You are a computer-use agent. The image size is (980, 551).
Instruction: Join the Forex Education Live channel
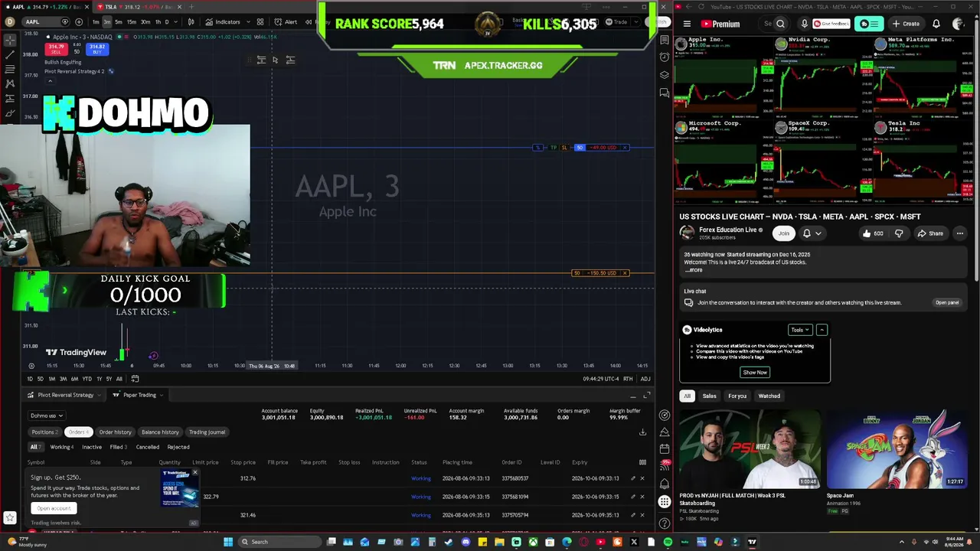783,233
